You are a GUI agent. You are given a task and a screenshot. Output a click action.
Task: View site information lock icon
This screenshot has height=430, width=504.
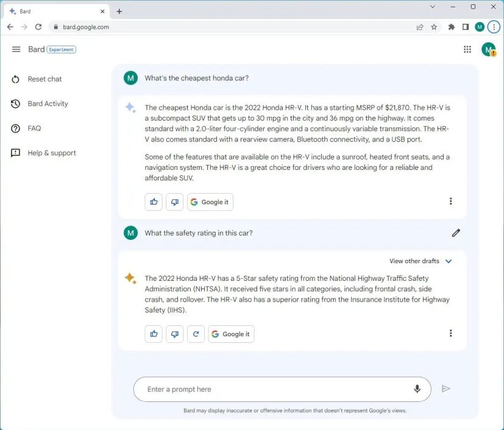pyautogui.click(x=55, y=27)
